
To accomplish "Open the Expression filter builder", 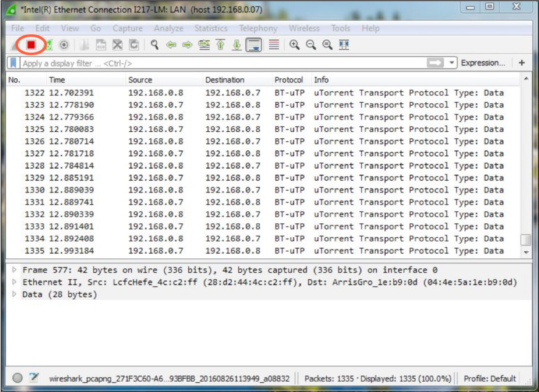I will pos(483,62).
